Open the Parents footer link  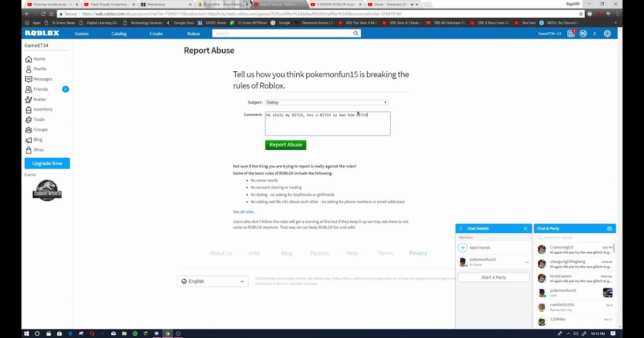pyautogui.click(x=319, y=253)
